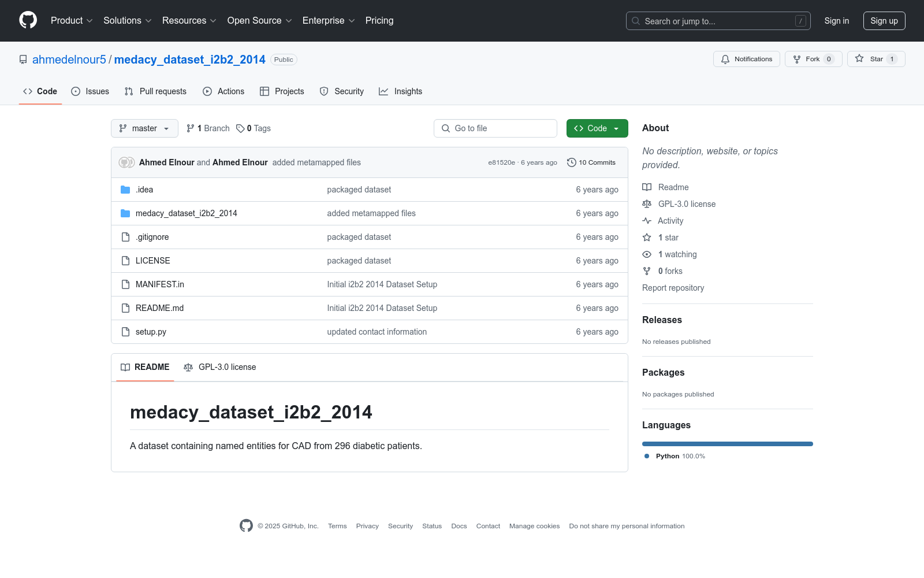The image size is (924, 578).
Task: View repository Activity
Action: [663, 221]
